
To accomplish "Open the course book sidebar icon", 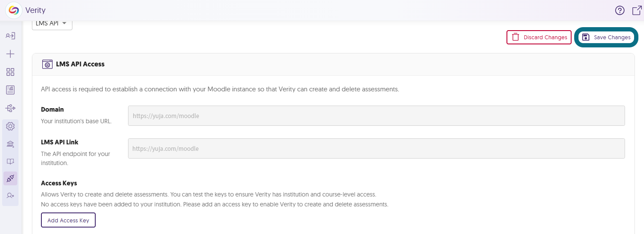I will [10, 161].
